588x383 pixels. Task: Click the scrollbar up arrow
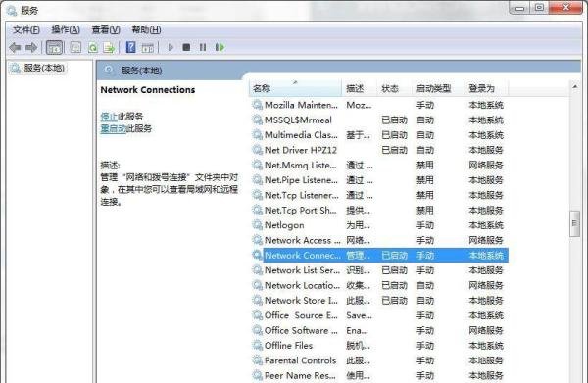pos(574,86)
